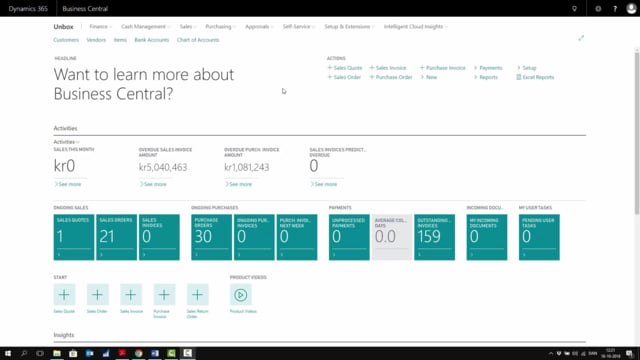Start a new Sales Quote from Start tiles

click(x=64, y=295)
